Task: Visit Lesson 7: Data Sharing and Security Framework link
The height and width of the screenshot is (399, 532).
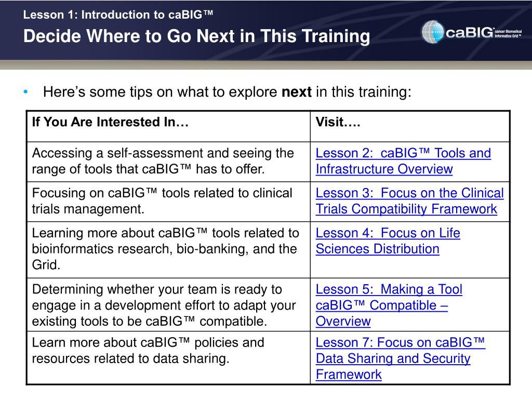Action: pos(401,358)
